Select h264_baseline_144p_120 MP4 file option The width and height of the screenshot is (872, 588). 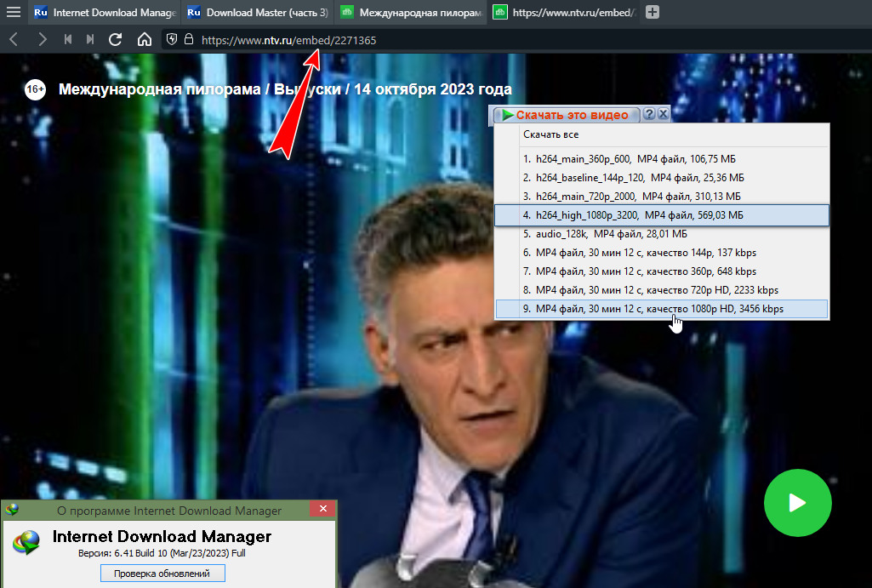[x=661, y=178]
